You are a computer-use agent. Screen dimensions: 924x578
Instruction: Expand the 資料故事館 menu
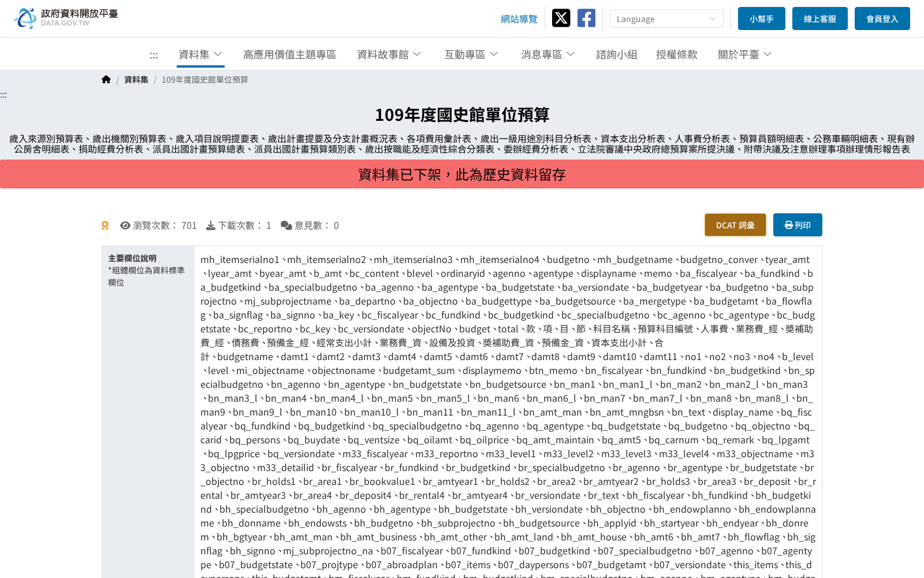tap(389, 54)
